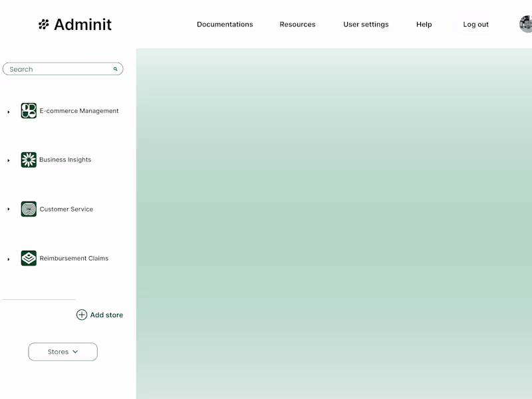Click the Add store link text

tap(106, 315)
